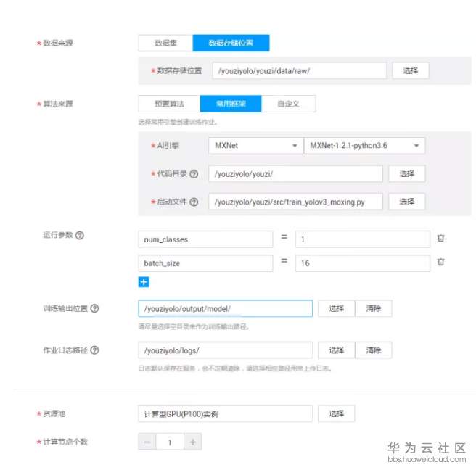Click 清除 next to training output path

374,308
